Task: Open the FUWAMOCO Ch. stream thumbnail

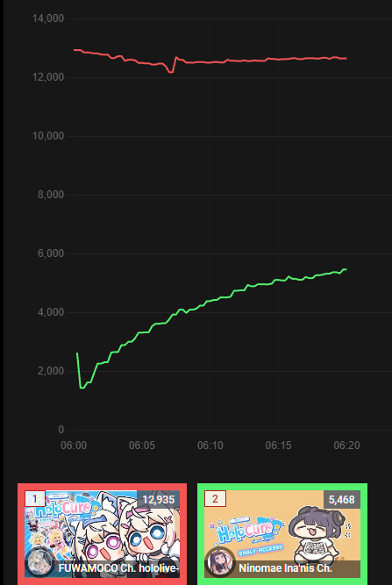Action: [102, 533]
